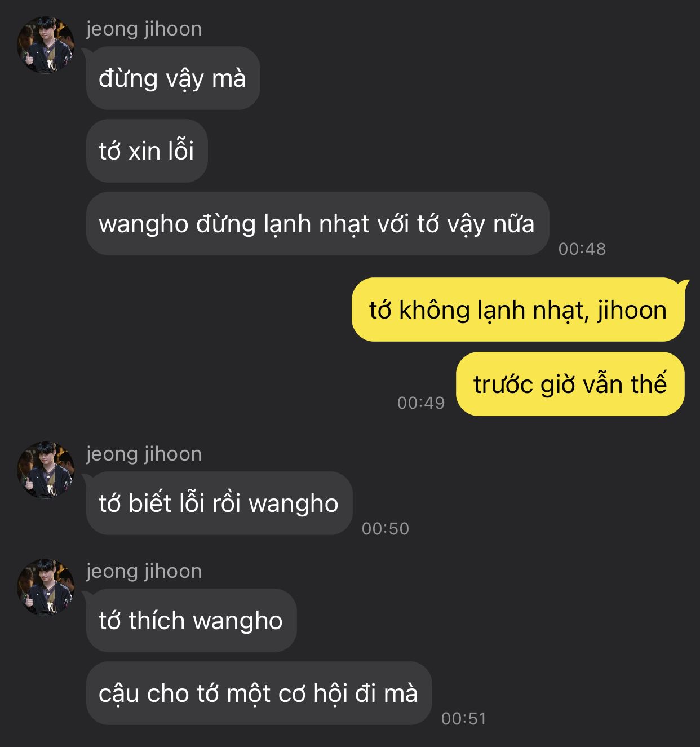Screen dimensions: 700x747
Task: Select the 'tớ xin lỗi' message bubble
Action: coord(147,151)
